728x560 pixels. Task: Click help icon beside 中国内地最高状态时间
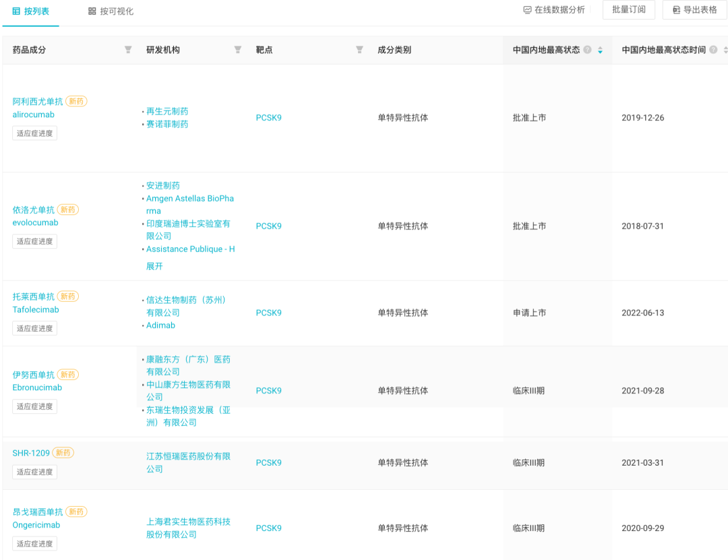click(713, 50)
